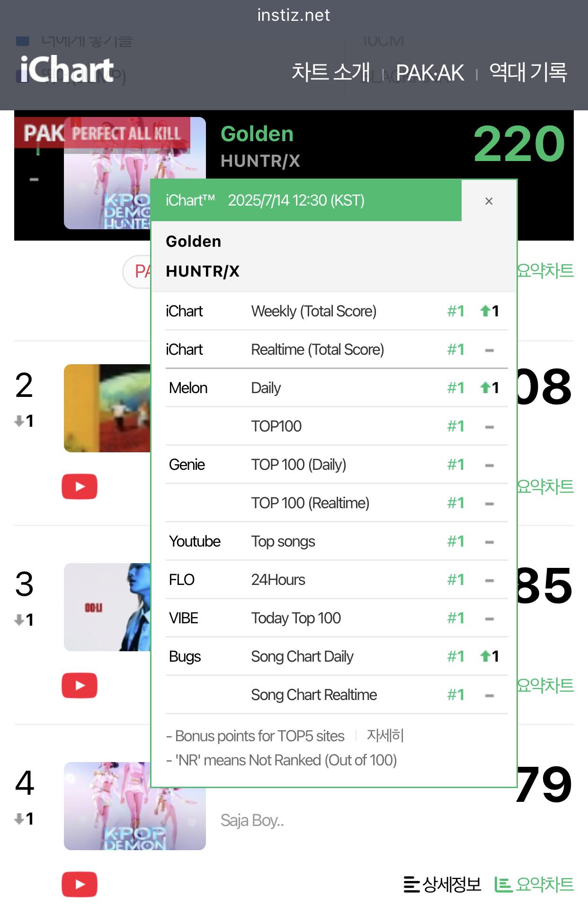Viewport: 588px width, 907px height.
Task: Open 요약차트 for rank 3 song
Action: pyautogui.click(x=545, y=685)
